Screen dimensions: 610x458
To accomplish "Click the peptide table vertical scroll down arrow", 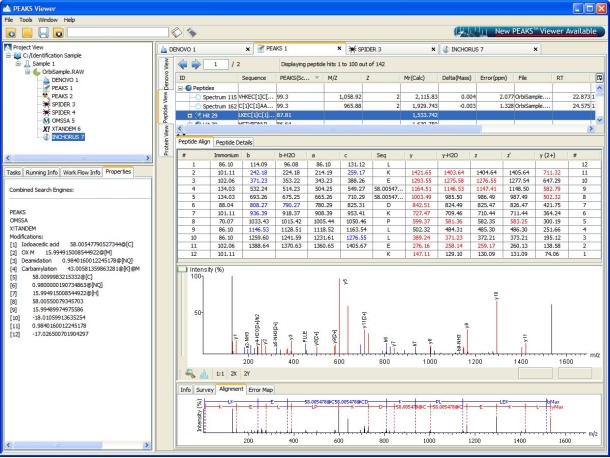I will click(599, 120).
